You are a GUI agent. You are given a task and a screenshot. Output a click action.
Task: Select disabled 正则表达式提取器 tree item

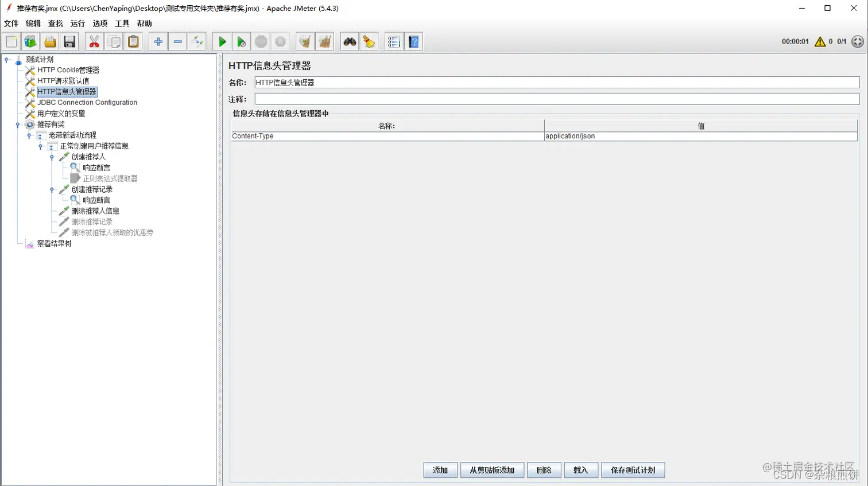(x=110, y=178)
